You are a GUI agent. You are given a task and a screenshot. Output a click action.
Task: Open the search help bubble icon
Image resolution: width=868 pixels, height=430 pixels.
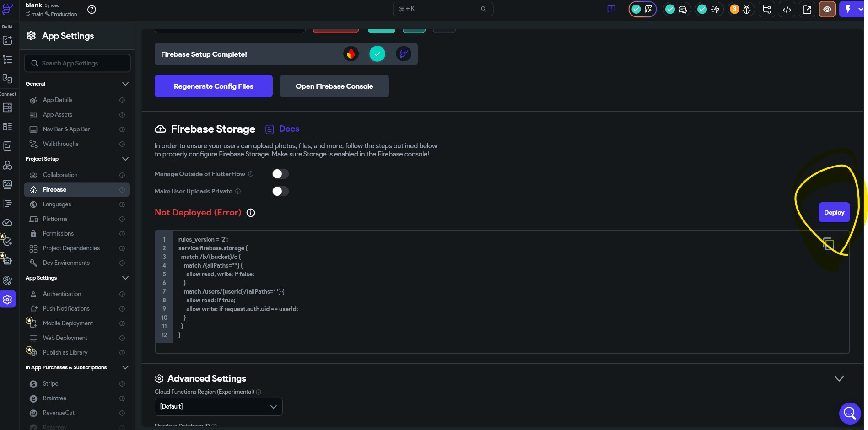(850, 414)
